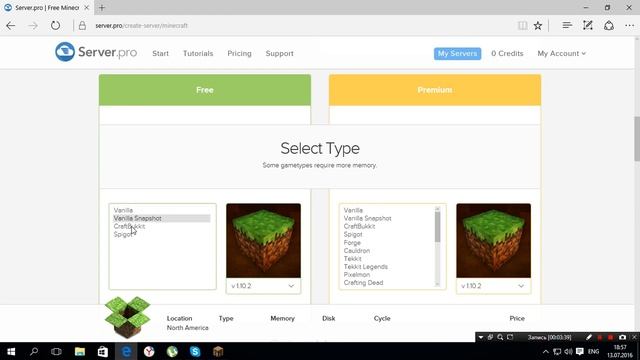Open the Minecraft block taskbar icon
This screenshot has width=640, height=360.
[218, 351]
